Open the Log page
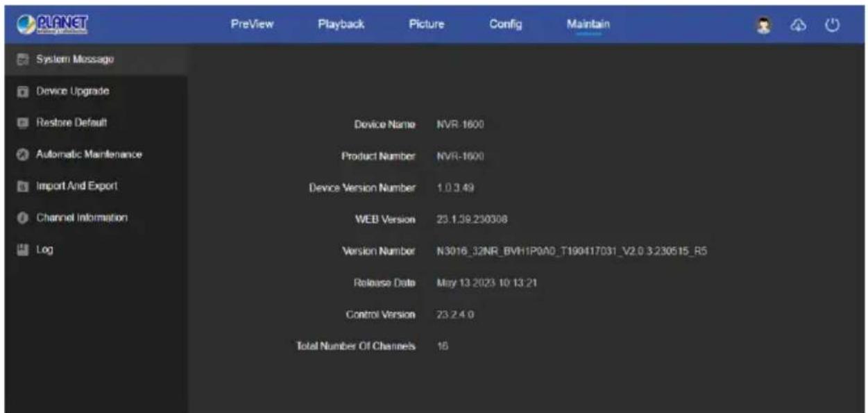 [96, 249]
